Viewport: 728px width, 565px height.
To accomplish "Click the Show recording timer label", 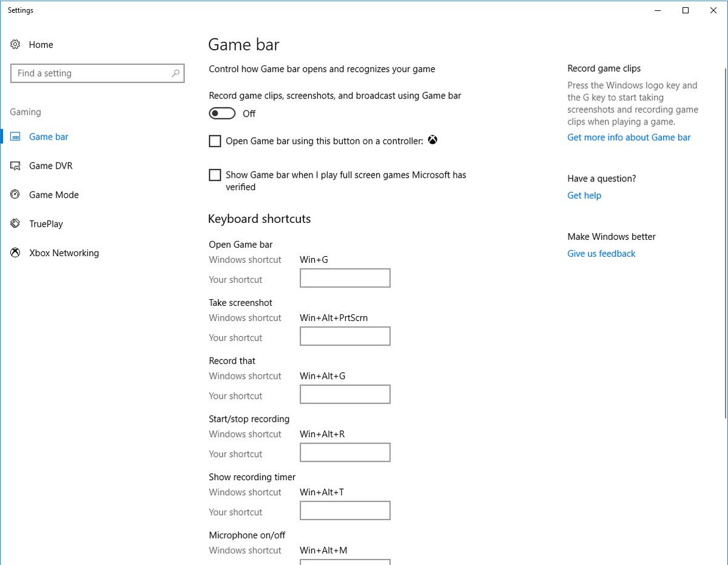I will [x=252, y=477].
